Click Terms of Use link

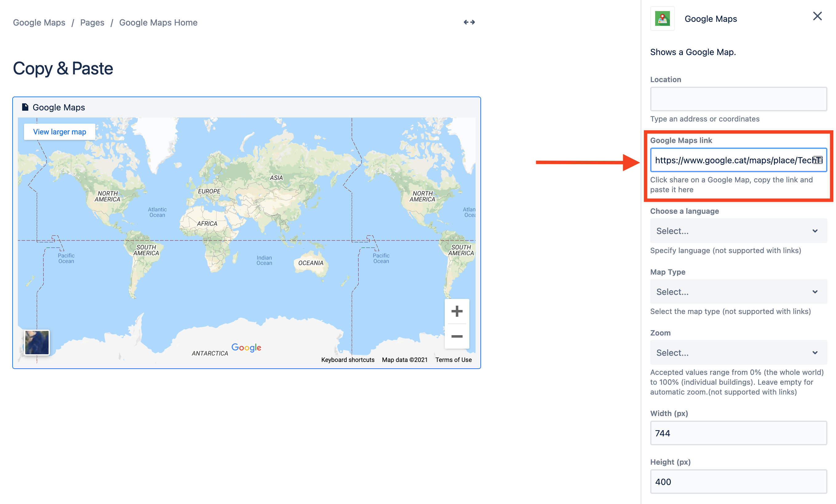tap(453, 360)
